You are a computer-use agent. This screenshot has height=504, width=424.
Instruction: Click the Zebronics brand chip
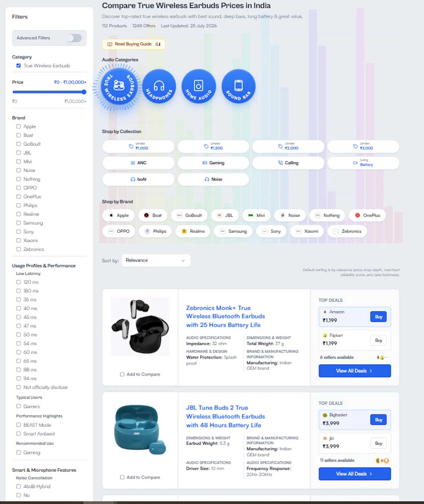click(x=347, y=231)
